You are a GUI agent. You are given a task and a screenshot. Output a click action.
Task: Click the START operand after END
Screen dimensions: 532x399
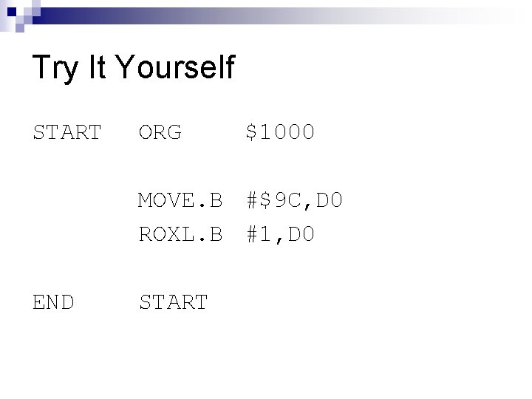173,301
